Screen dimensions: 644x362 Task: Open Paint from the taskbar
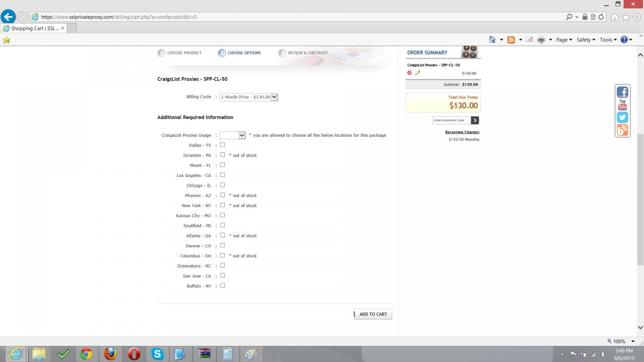pyautogui.click(x=251, y=354)
